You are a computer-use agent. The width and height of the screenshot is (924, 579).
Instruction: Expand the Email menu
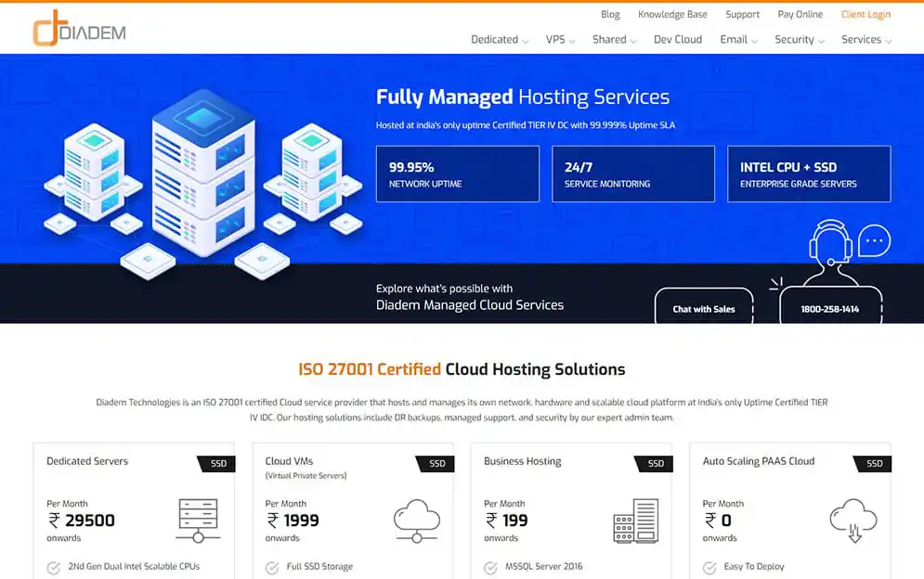click(x=738, y=40)
